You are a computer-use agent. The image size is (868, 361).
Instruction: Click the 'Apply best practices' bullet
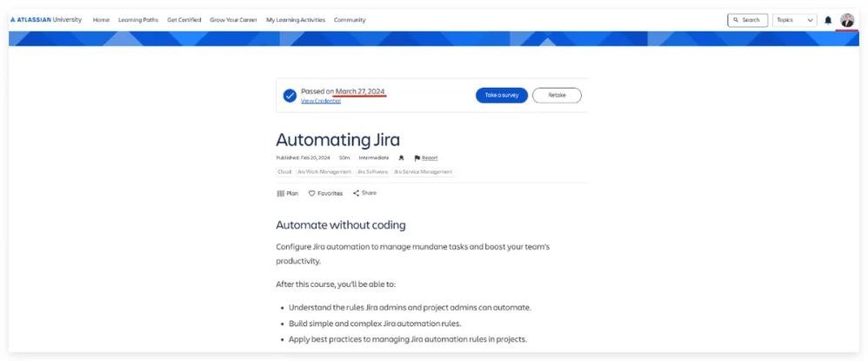click(407, 339)
